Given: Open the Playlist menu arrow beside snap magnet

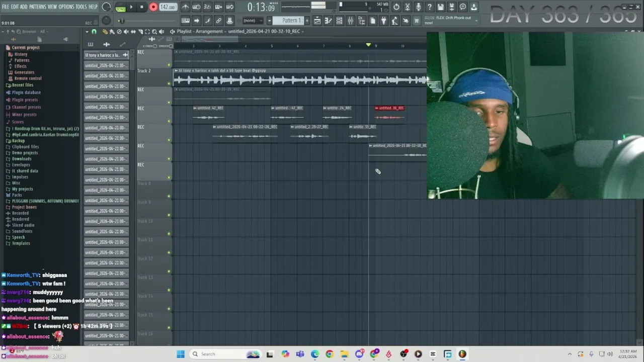Looking at the screenshot, I should coord(87,32).
